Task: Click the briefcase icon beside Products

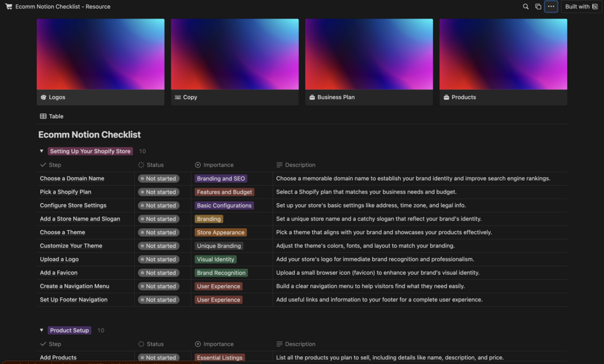Action: tap(446, 97)
